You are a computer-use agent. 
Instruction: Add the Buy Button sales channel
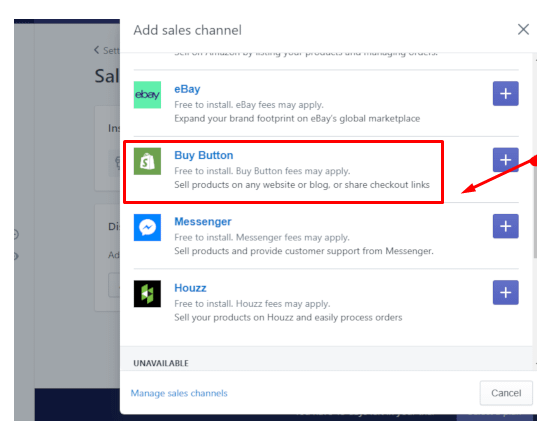(x=505, y=160)
